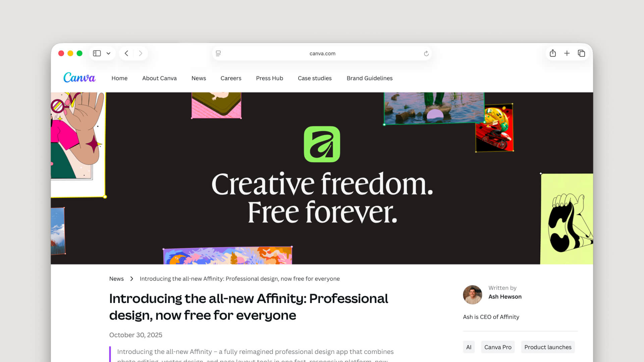Open the page reader icon in address bar
Screen dimensions: 644x362
point(218,53)
